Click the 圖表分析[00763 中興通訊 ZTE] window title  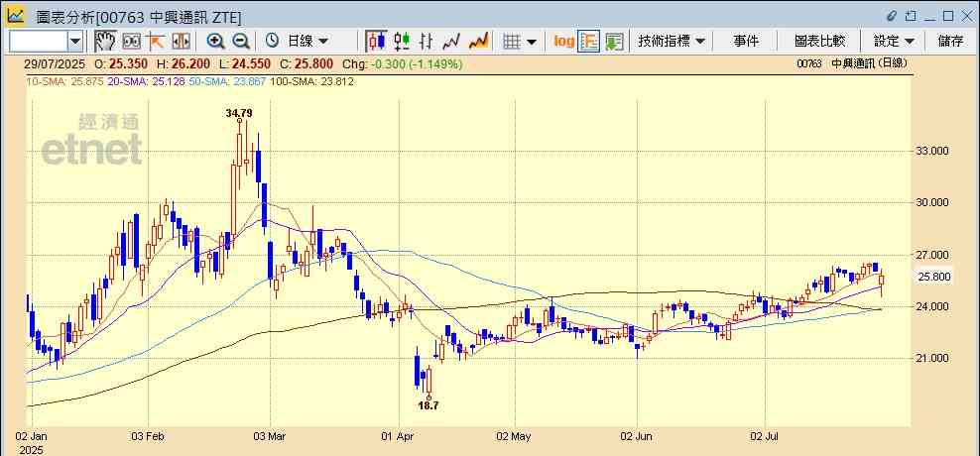139,16
